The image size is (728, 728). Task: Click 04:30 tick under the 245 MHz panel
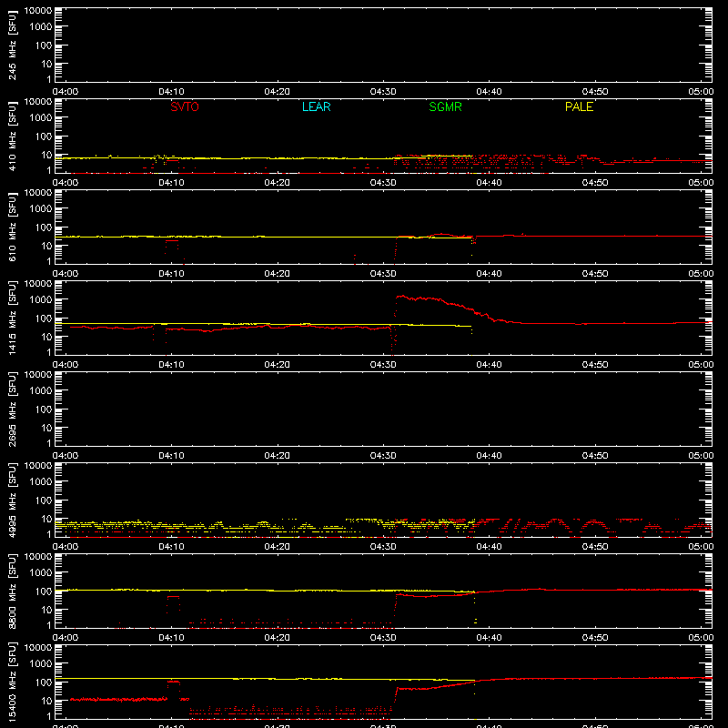(x=383, y=92)
